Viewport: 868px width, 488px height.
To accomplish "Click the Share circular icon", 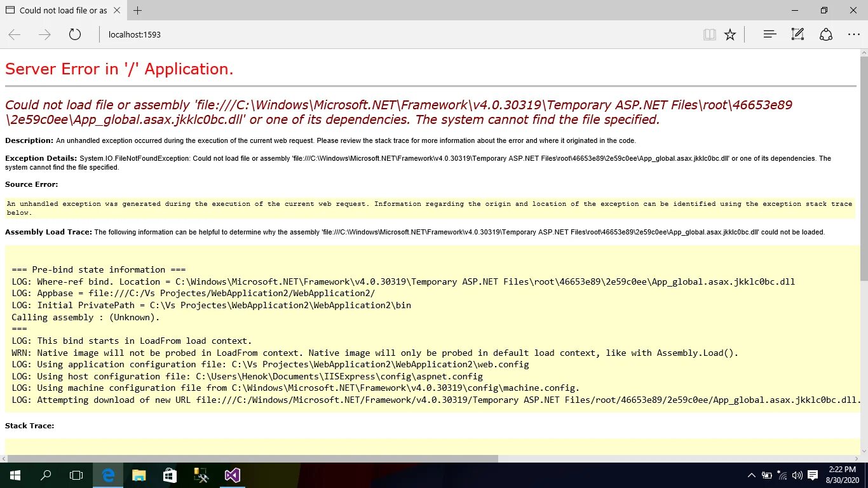I will pyautogui.click(x=825, y=34).
